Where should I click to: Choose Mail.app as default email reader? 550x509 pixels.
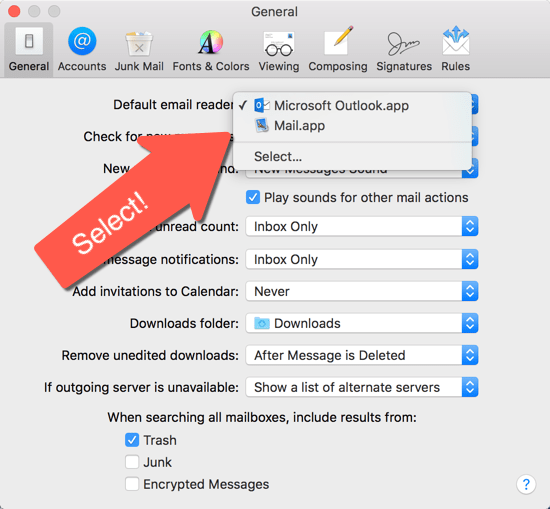352,126
